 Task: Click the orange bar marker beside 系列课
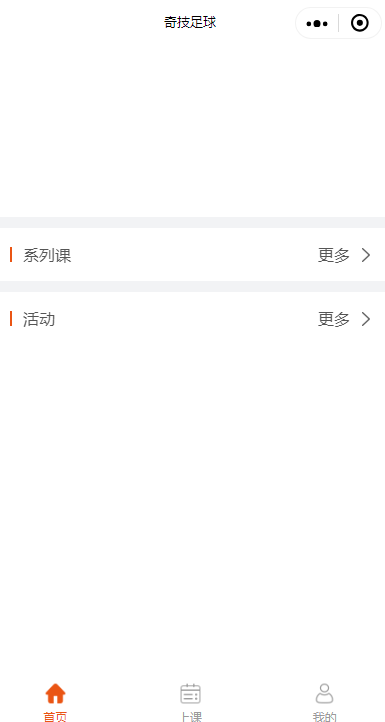pyautogui.click(x=11, y=255)
